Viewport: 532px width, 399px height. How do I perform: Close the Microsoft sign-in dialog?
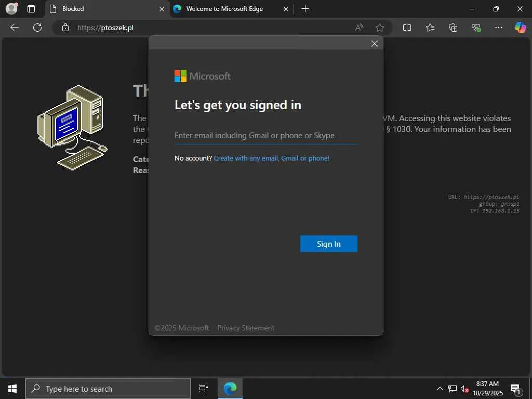[x=374, y=44]
